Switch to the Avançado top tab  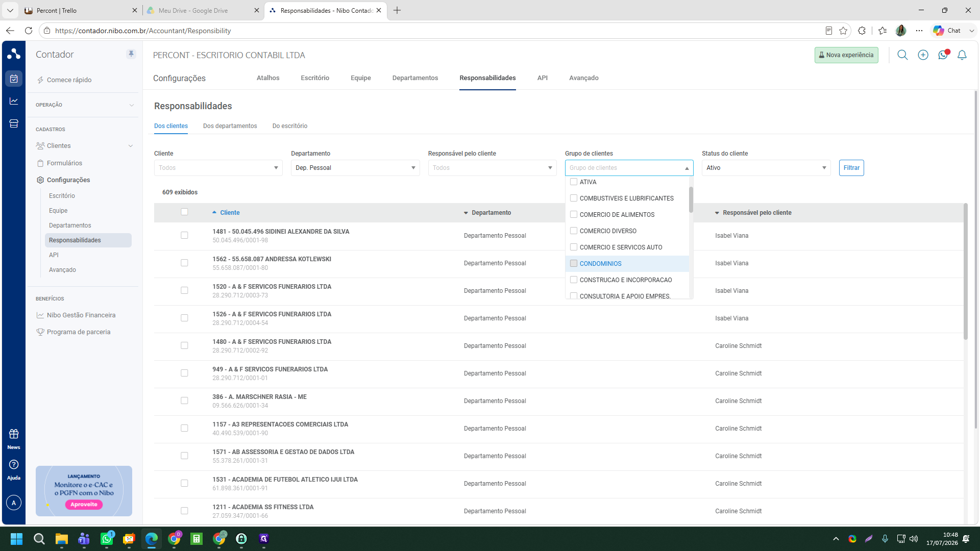(584, 78)
